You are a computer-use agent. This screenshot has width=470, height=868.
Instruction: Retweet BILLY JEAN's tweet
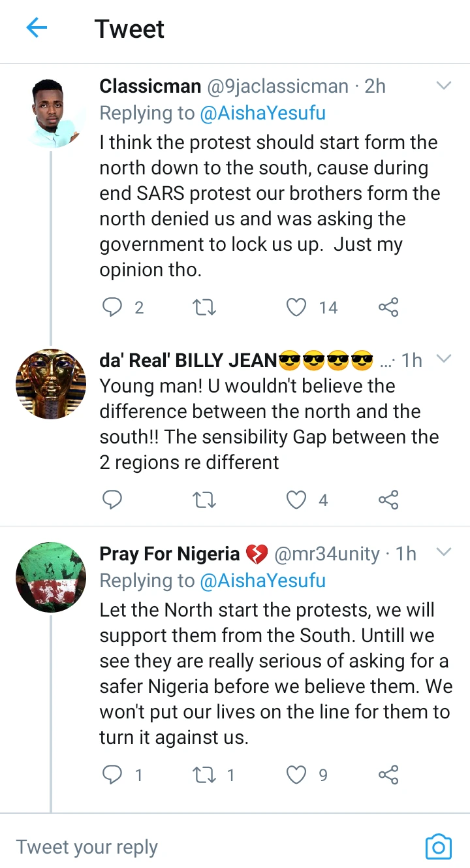(205, 500)
